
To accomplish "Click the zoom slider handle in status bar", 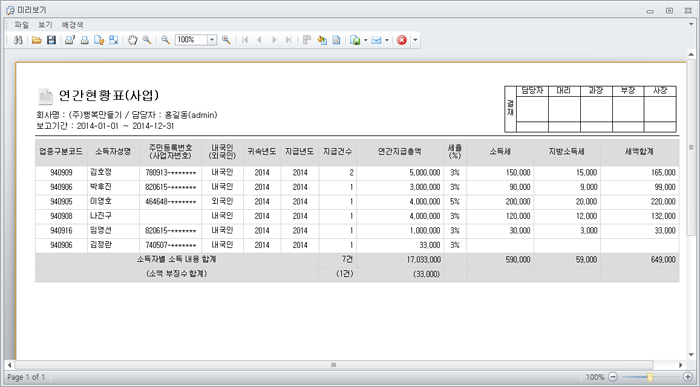I will 650,377.
